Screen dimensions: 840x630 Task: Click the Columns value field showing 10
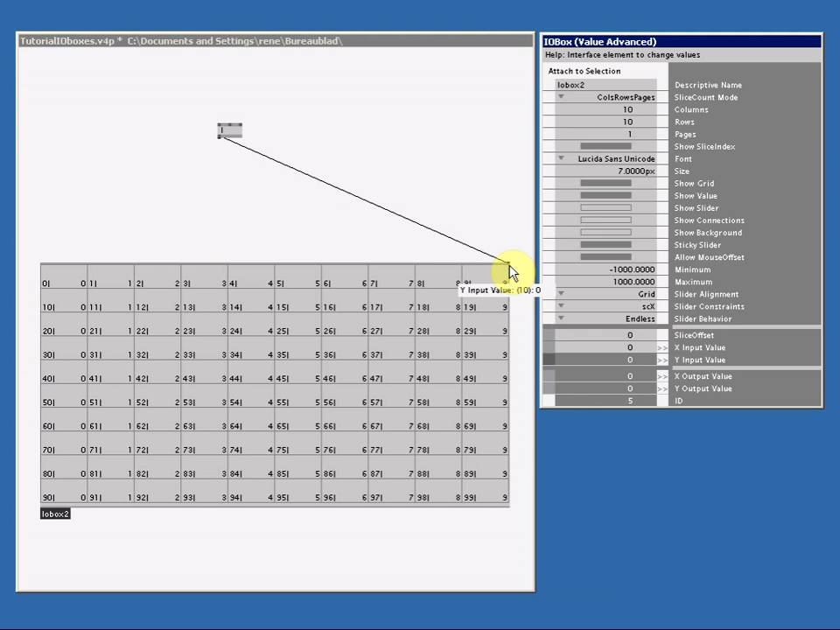(x=605, y=109)
